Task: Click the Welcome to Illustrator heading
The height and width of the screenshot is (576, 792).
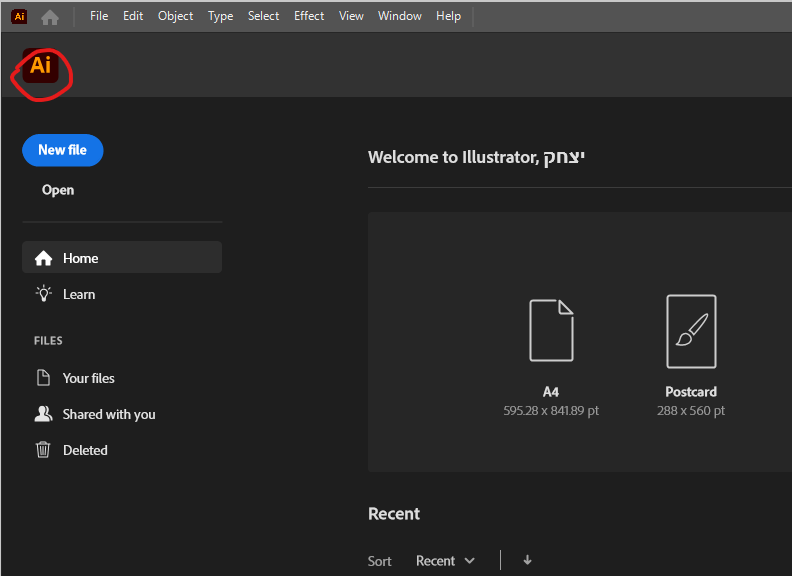Action: [x=476, y=157]
